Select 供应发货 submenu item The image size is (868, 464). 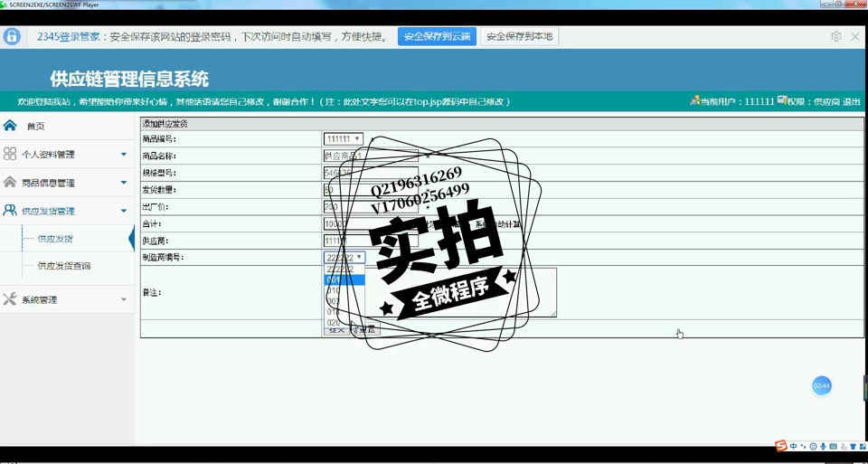[55, 239]
